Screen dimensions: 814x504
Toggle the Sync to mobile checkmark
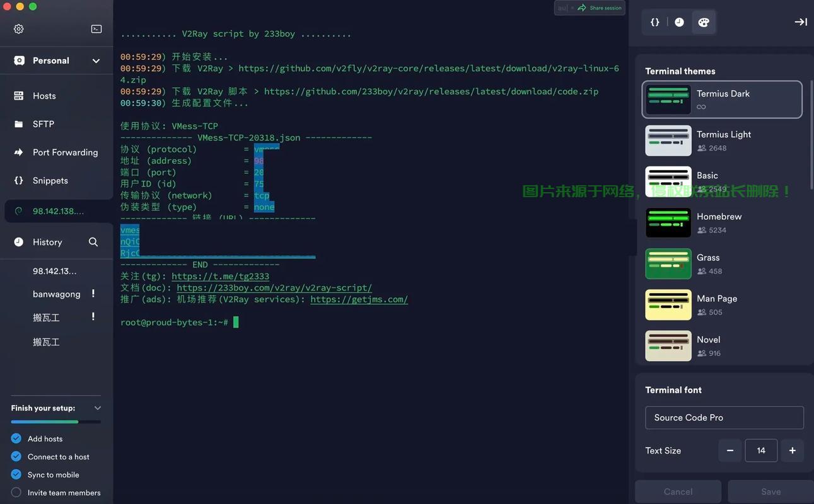[x=16, y=474]
